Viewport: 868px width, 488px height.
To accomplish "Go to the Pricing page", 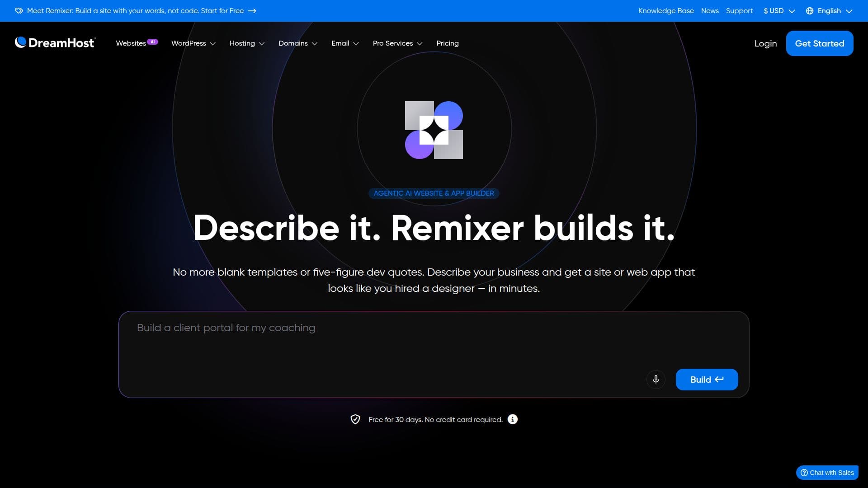I will [448, 43].
